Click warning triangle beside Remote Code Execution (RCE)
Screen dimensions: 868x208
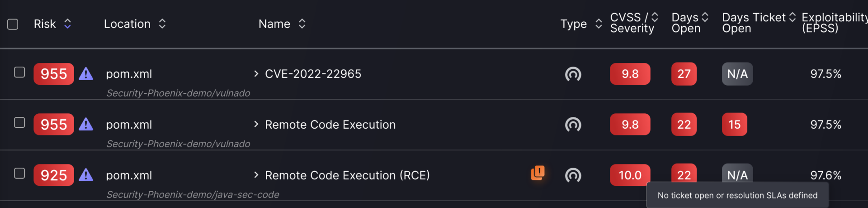click(86, 175)
